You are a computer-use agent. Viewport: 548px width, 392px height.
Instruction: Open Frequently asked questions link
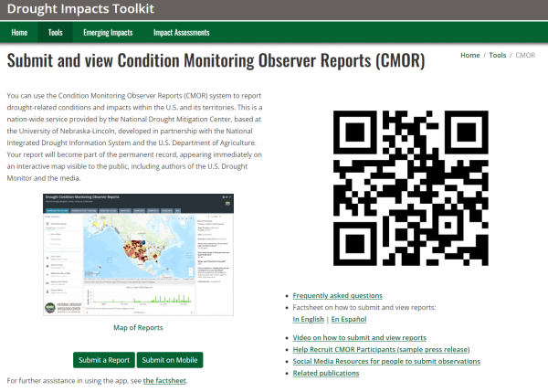[338, 295]
